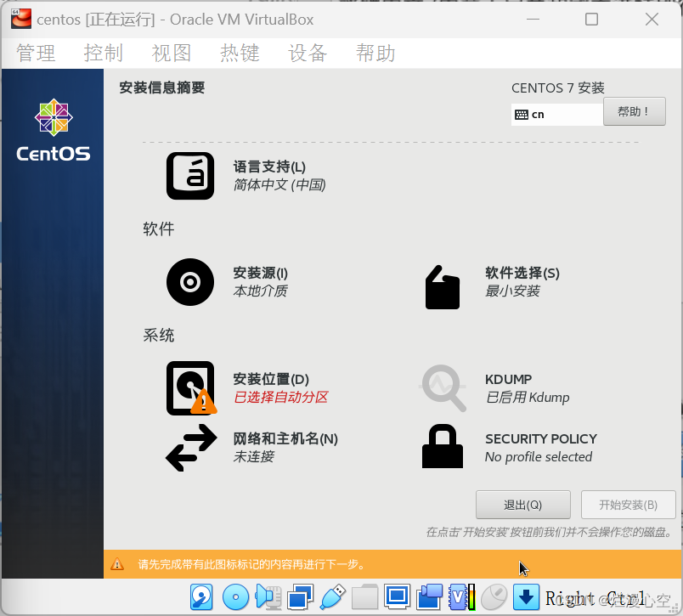Click the text 本地介质

[261, 291]
